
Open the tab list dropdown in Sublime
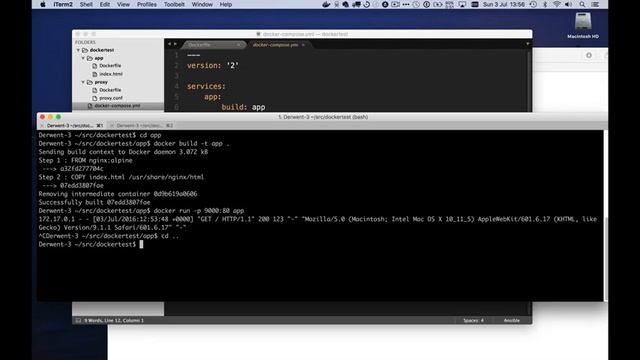coord(527,44)
